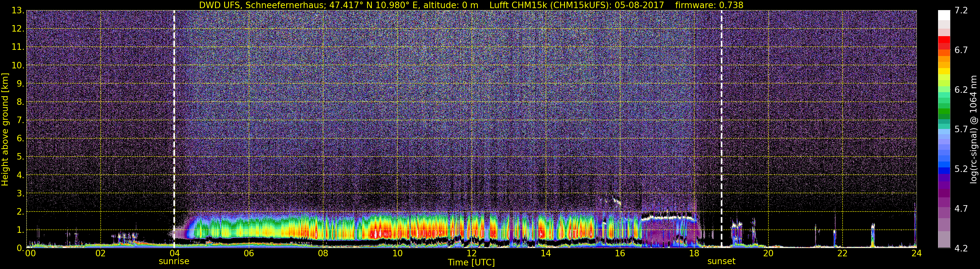Click the time tick label '10'
Viewport: 980px width, 269px height.
click(397, 253)
